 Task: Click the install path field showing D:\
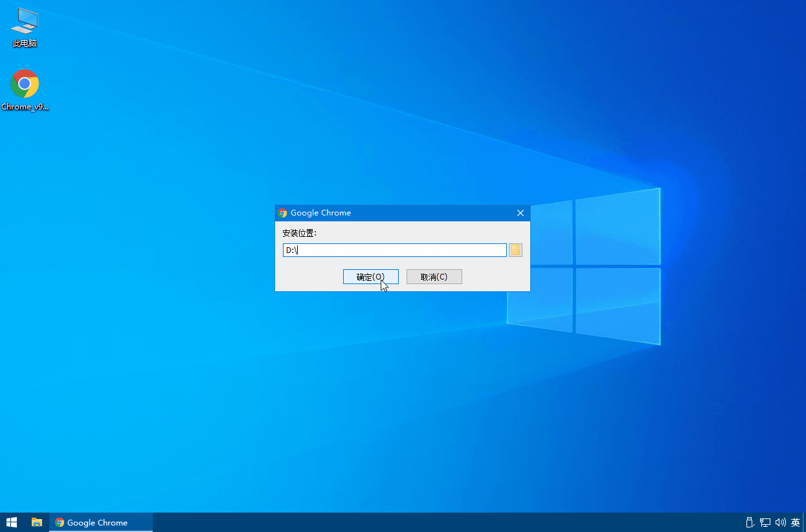tap(394, 250)
